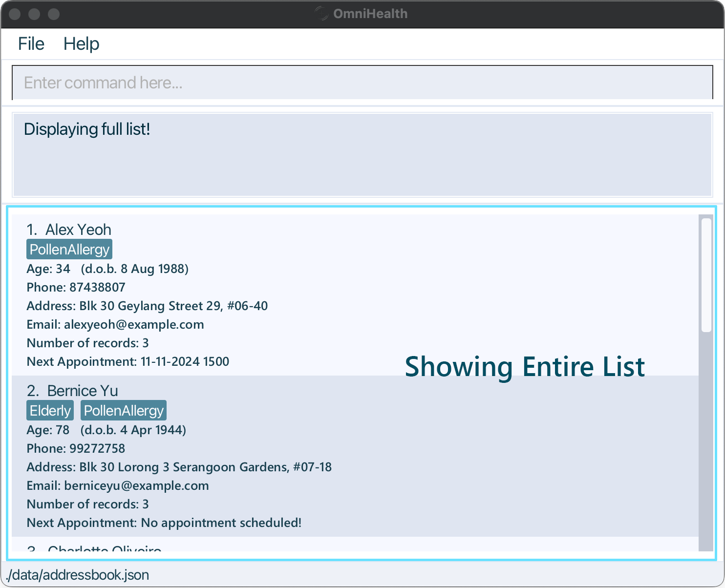Click the OmniHealth title bar icon
This screenshot has width=725, height=588.
coord(321,14)
